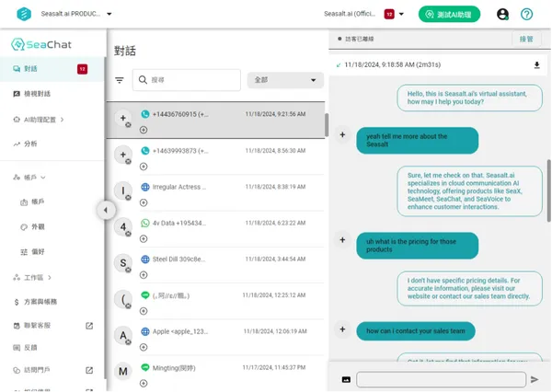552x392 pixels.
Task: Click the send message arrow icon
Action: (535, 379)
